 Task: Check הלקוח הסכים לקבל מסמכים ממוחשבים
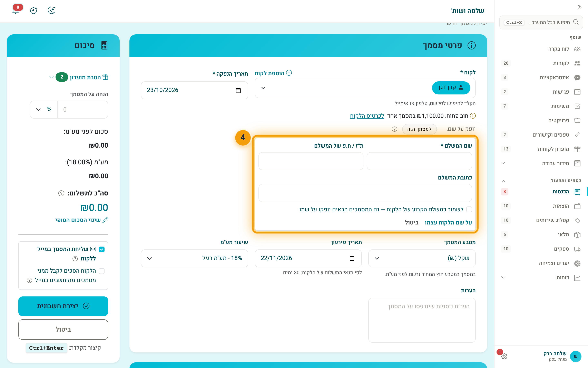pyautogui.click(x=101, y=271)
